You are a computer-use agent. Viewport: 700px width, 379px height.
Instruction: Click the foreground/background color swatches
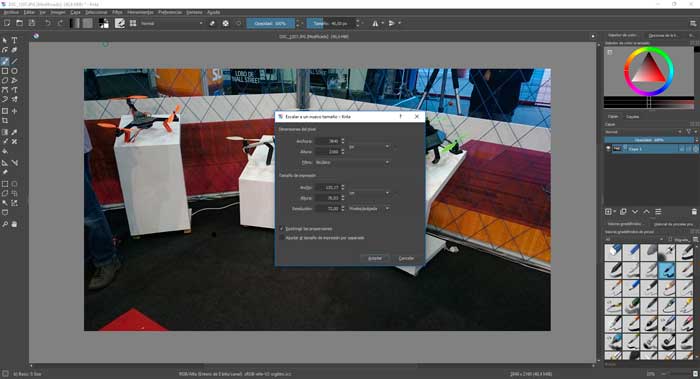pos(104,23)
